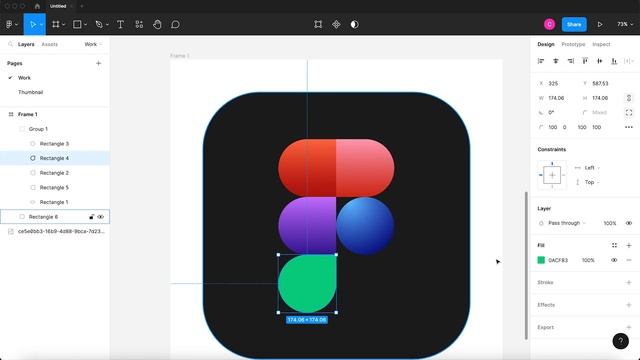Viewport: 640px width, 360px height.
Task: Toggle layer visibility in Layer section
Action: [x=629, y=223]
